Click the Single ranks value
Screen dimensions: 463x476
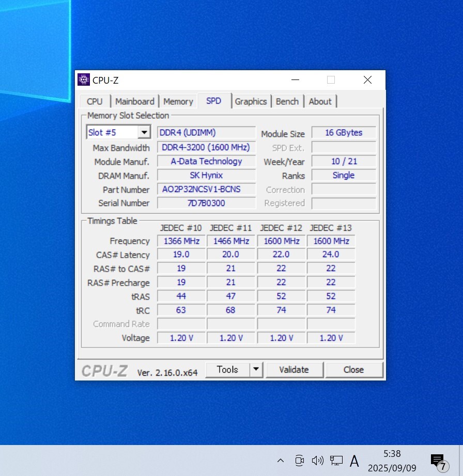(x=344, y=175)
